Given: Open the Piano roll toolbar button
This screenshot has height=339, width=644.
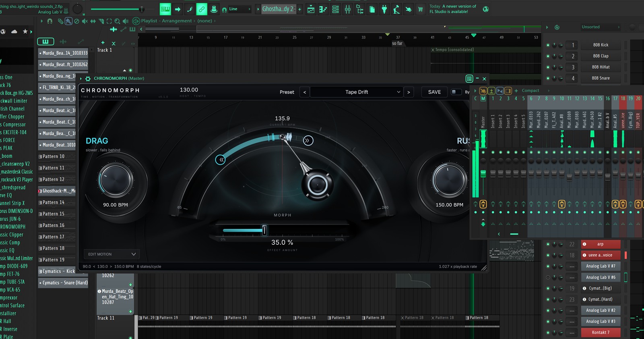Looking at the screenshot, I should click(x=323, y=9).
